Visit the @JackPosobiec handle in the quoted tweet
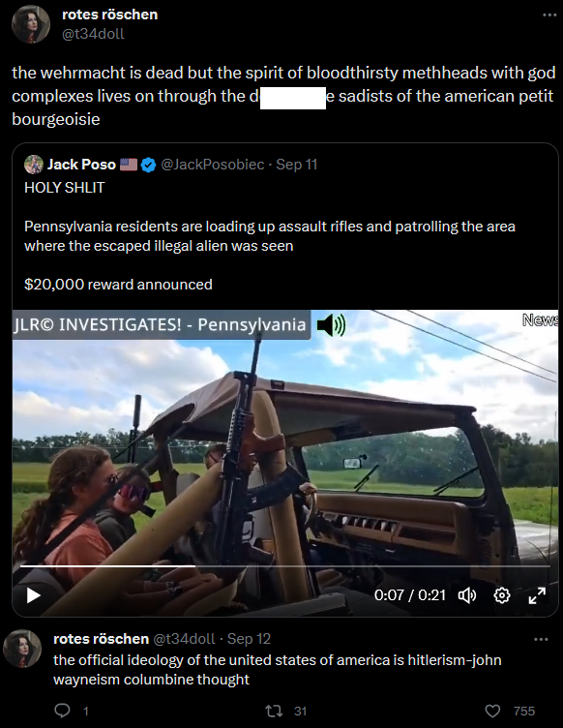Viewport: 563px width, 728px height. tap(213, 165)
